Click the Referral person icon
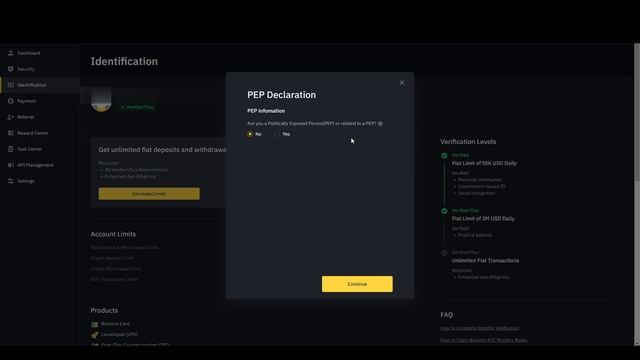 pyautogui.click(x=11, y=117)
